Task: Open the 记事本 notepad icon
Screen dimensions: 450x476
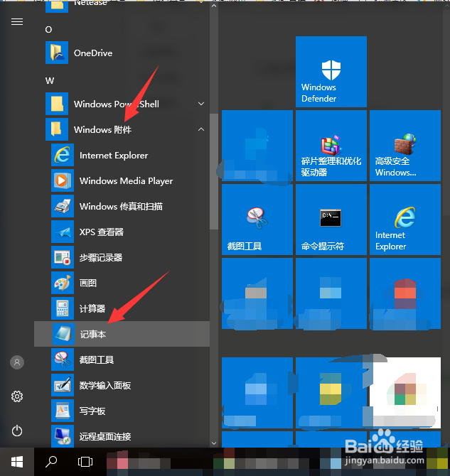Action: click(x=63, y=334)
